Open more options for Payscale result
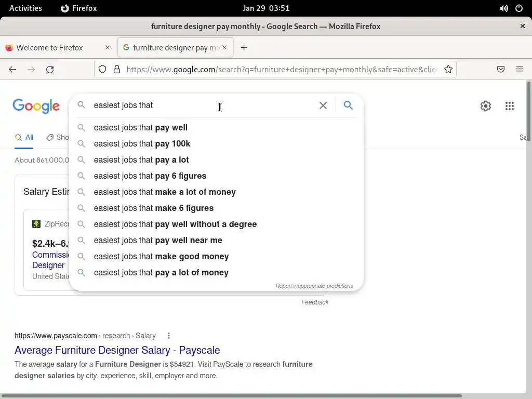The height and width of the screenshot is (399, 532). [169, 336]
